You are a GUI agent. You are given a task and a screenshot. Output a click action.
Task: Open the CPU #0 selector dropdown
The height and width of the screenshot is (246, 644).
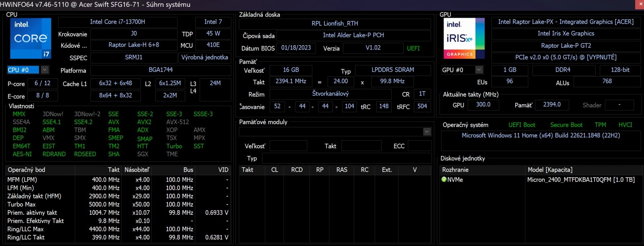(45, 70)
